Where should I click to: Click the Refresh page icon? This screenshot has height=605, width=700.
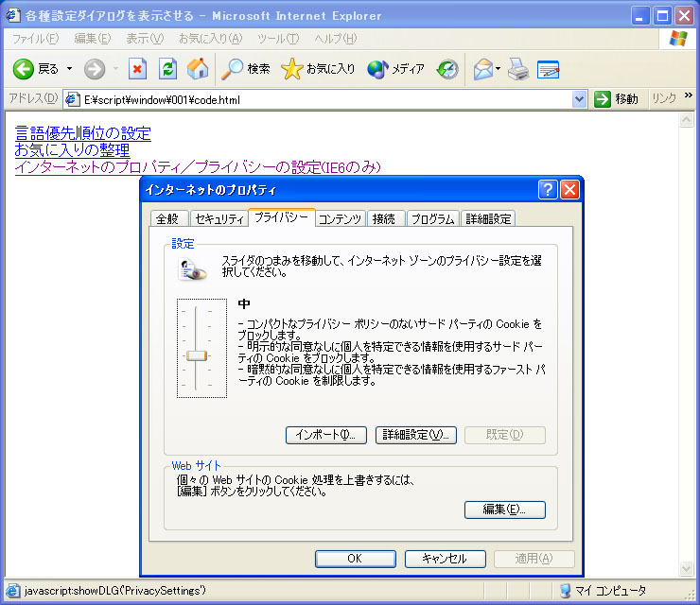coord(167,69)
